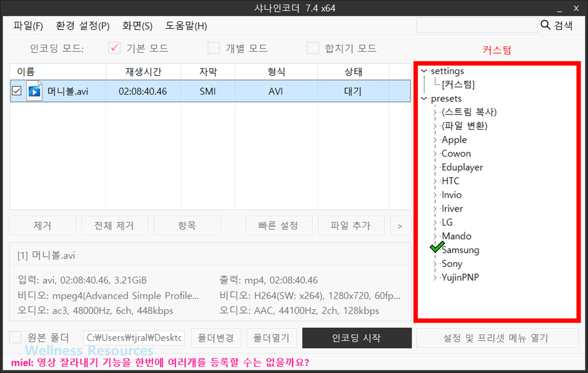This screenshot has height=373, width=588.
Task: Click the [1] 머니볼.avi info header
Action: (x=46, y=255)
